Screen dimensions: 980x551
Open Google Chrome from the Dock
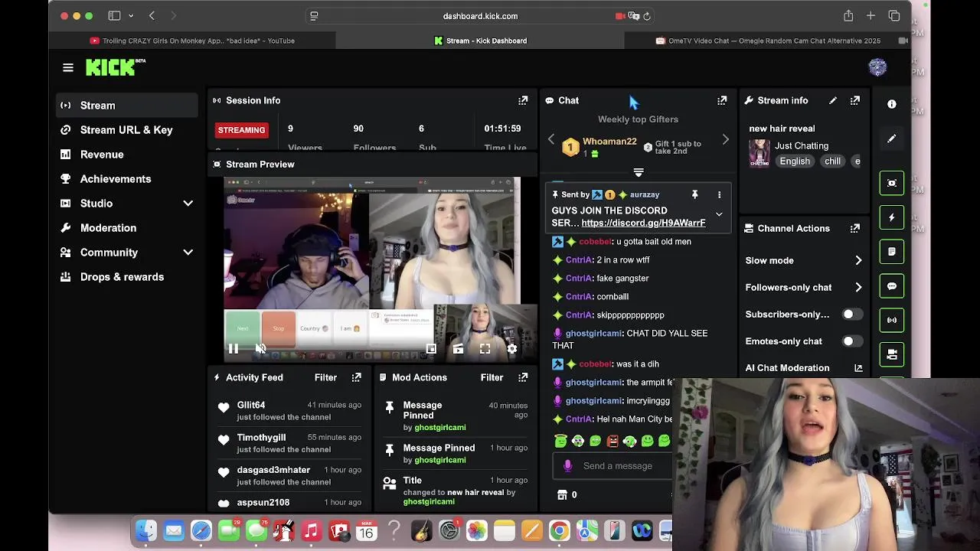(x=559, y=530)
